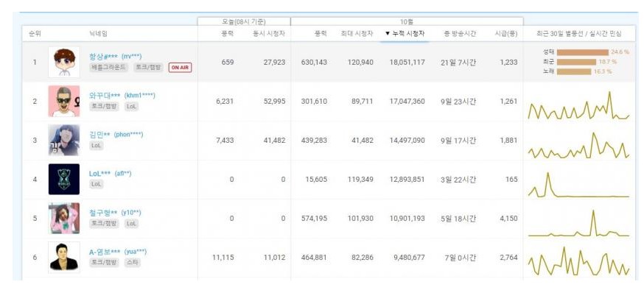Open streamer link LoL*** (afl**)

(110, 174)
